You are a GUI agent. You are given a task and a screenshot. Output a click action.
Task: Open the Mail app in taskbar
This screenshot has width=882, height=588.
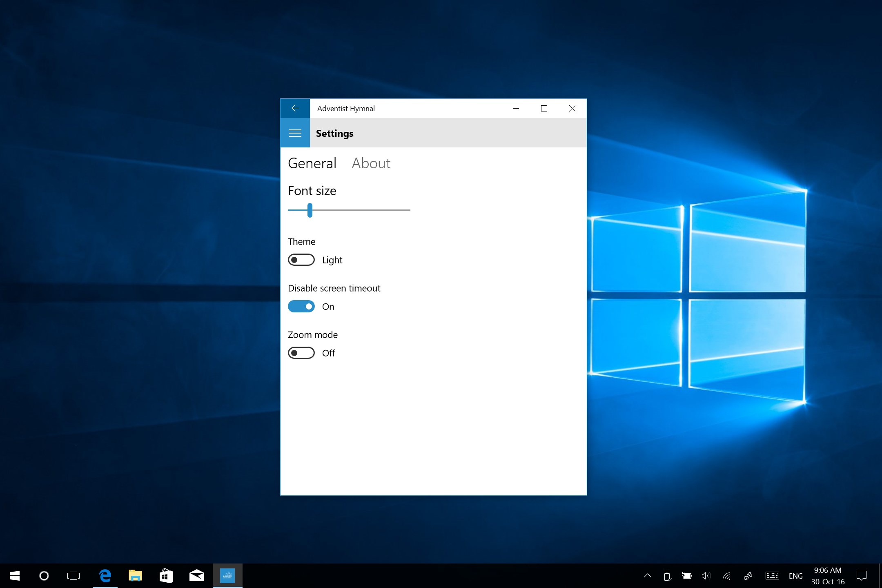click(x=196, y=576)
